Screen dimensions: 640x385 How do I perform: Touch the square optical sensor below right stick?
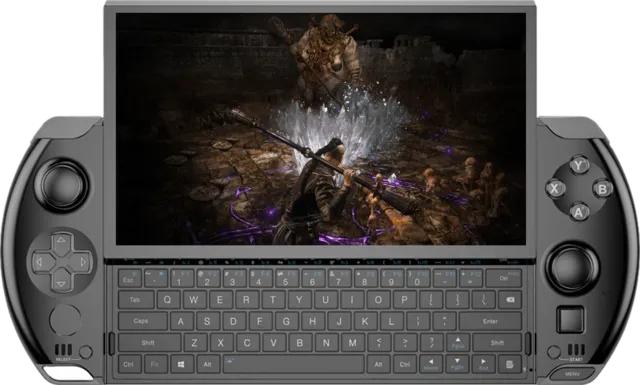(x=571, y=319)
